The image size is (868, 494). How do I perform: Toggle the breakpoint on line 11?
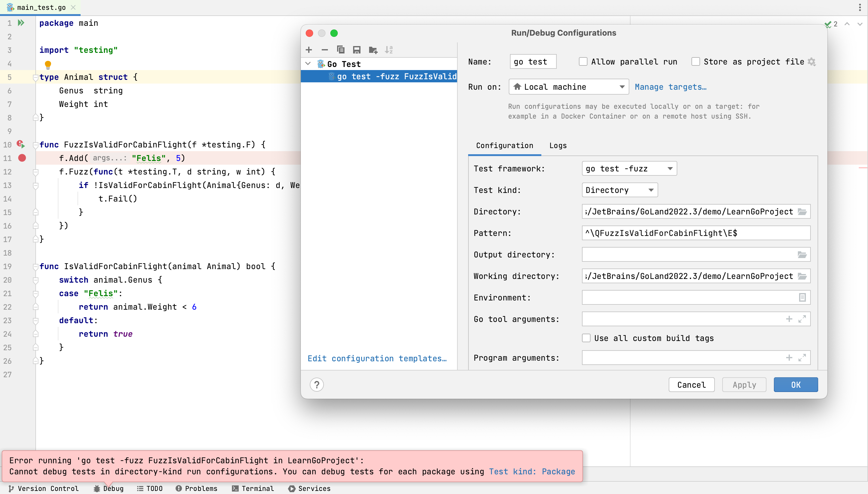coord(22,158)
